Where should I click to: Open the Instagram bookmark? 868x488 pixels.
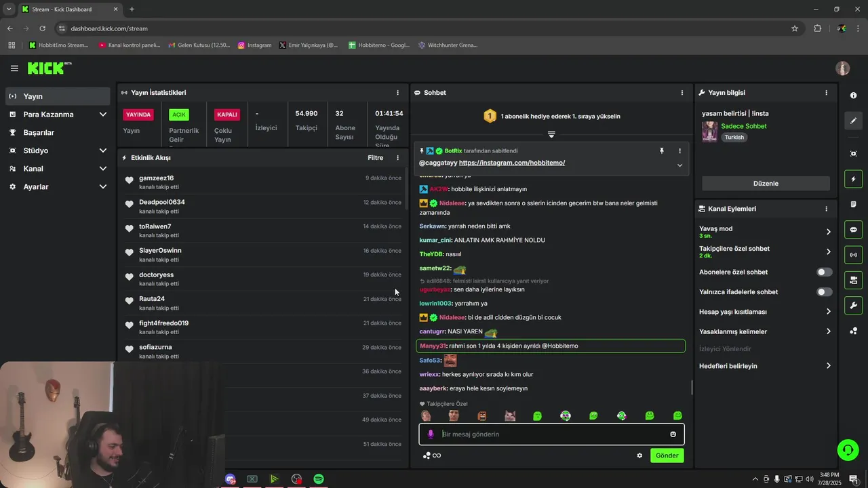tap(255, 45)
